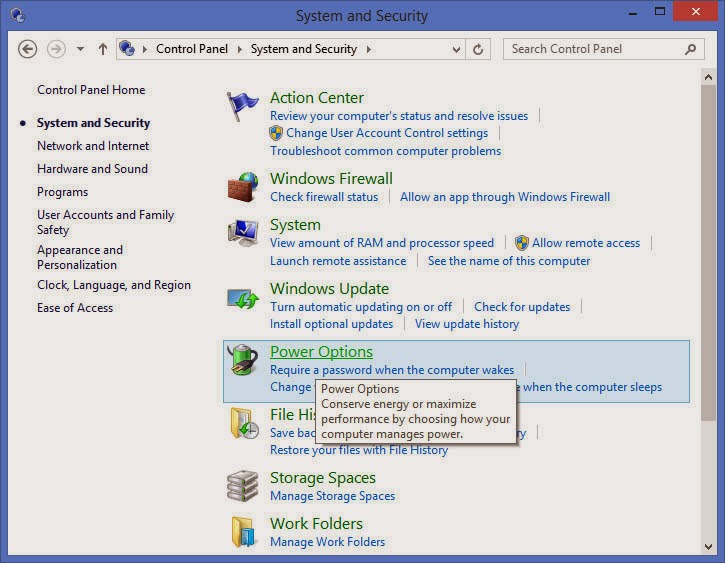Click Install optional updates
Image resolution: width=725 pixels, height=563 pixels.
(332, 324)
